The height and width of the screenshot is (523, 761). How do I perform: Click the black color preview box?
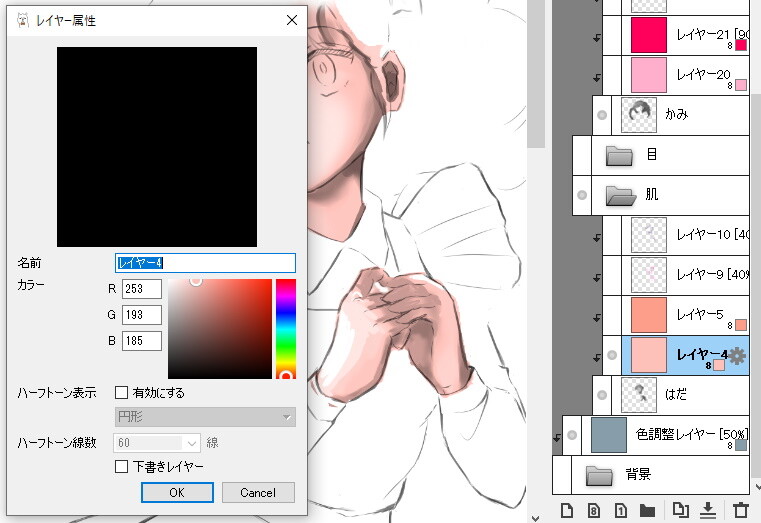point(157,147)
